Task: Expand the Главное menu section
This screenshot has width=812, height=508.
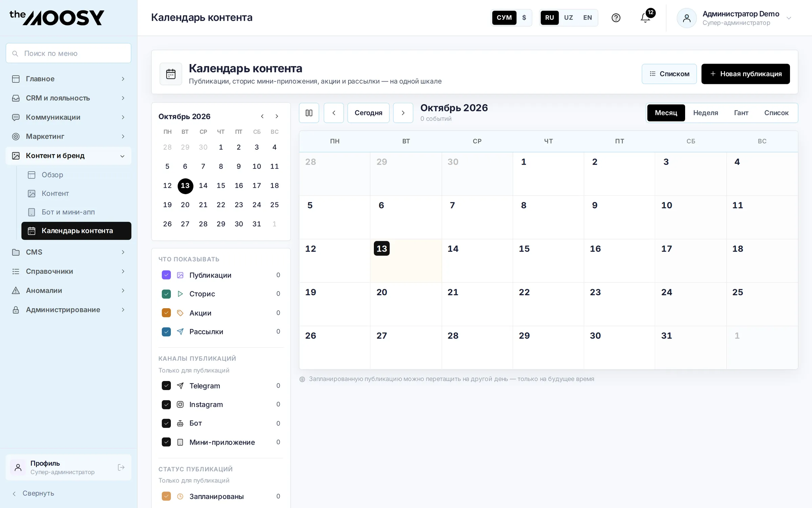Action: 68,79
